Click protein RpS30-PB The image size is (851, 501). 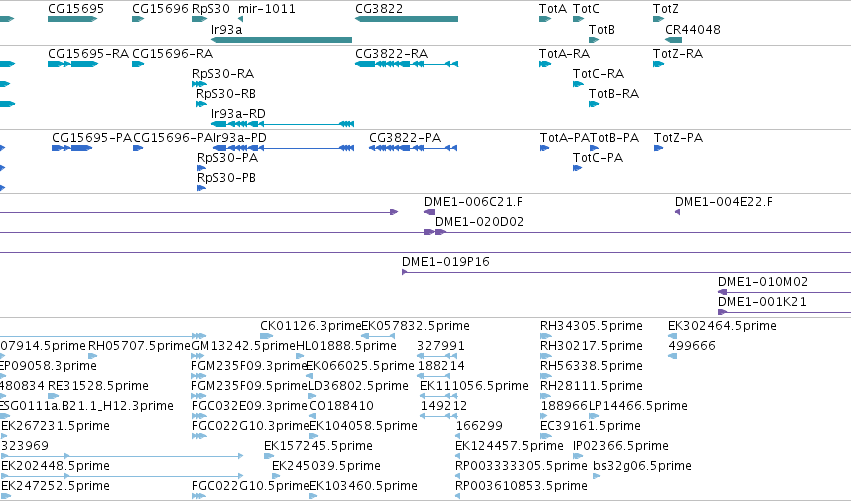click(226, 178)
